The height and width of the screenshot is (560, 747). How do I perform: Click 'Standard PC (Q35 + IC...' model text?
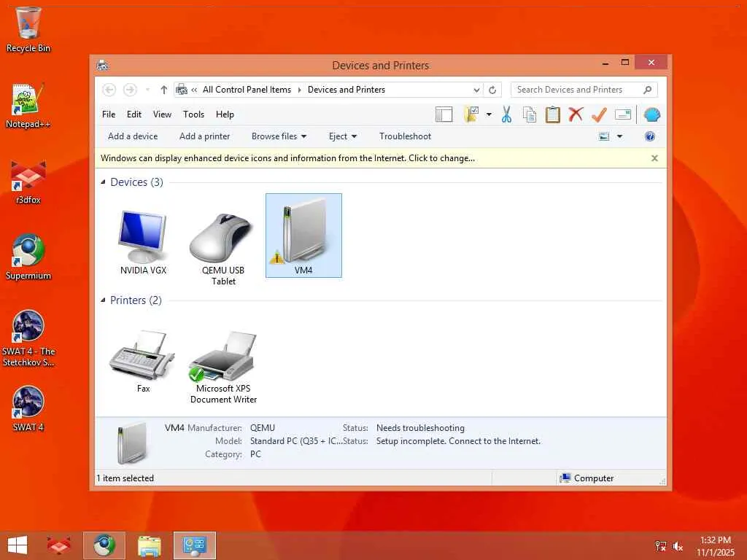point(296,441)
